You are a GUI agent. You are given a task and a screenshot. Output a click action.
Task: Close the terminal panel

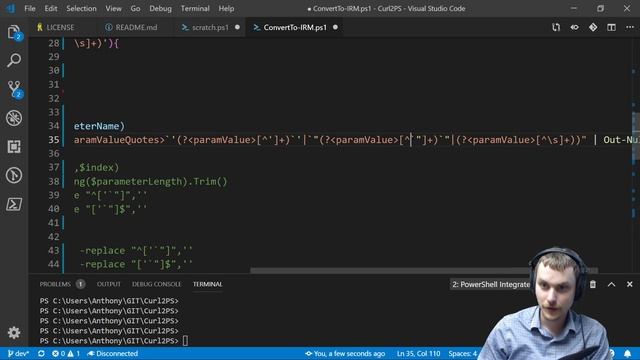(629, 284)
